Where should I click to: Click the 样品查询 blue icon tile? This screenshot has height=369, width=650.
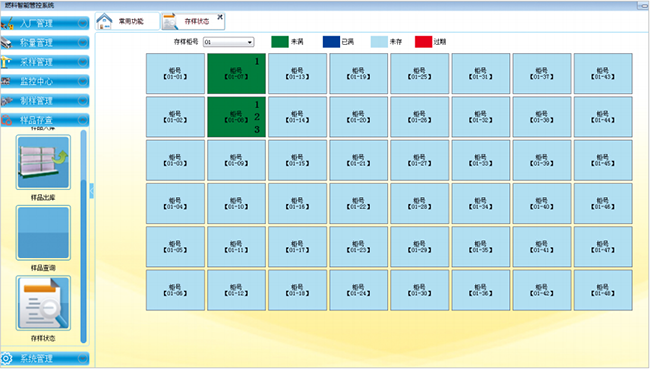point(43,233)
